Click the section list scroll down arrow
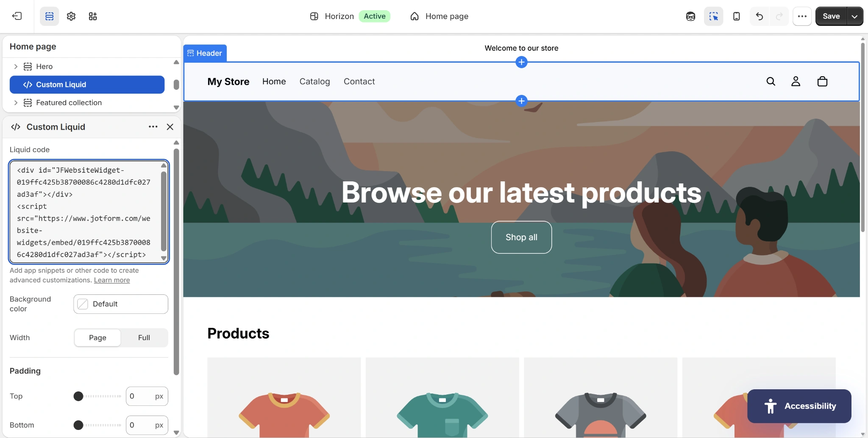 [x=176, y=108]
